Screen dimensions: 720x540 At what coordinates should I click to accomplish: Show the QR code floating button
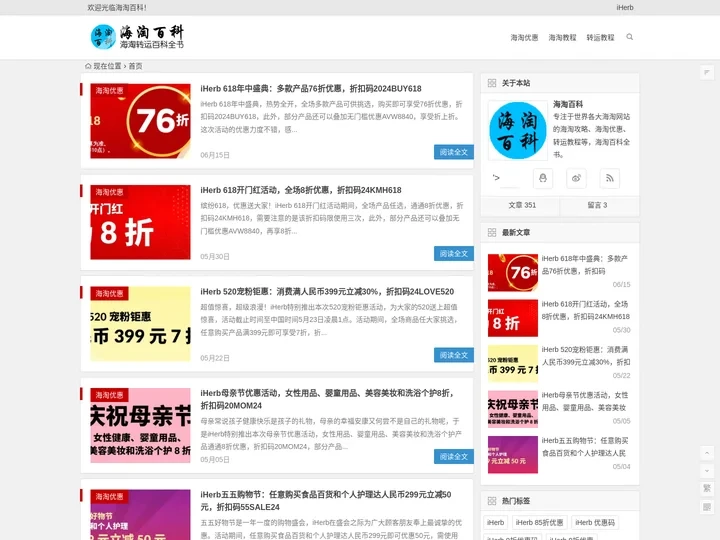(x=707, y=506)
